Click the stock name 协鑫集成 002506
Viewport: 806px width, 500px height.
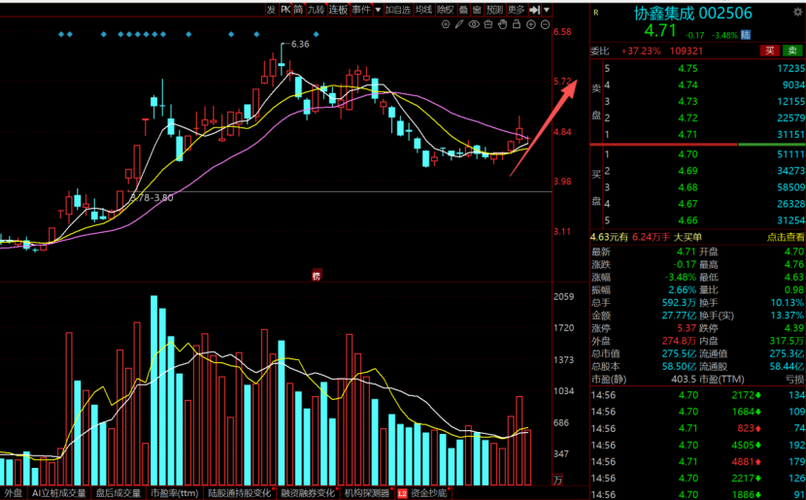click(x=692, y=13)
